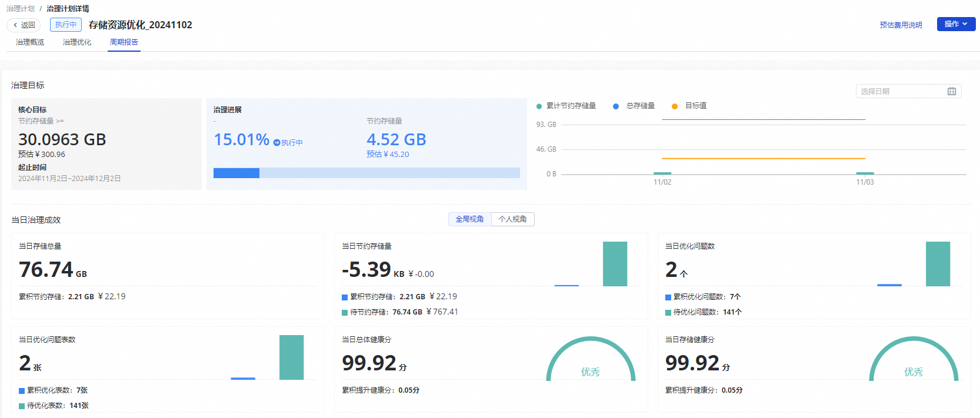
Task: Click the -5.39 KB daily saving value
Action: coord(373,269)
